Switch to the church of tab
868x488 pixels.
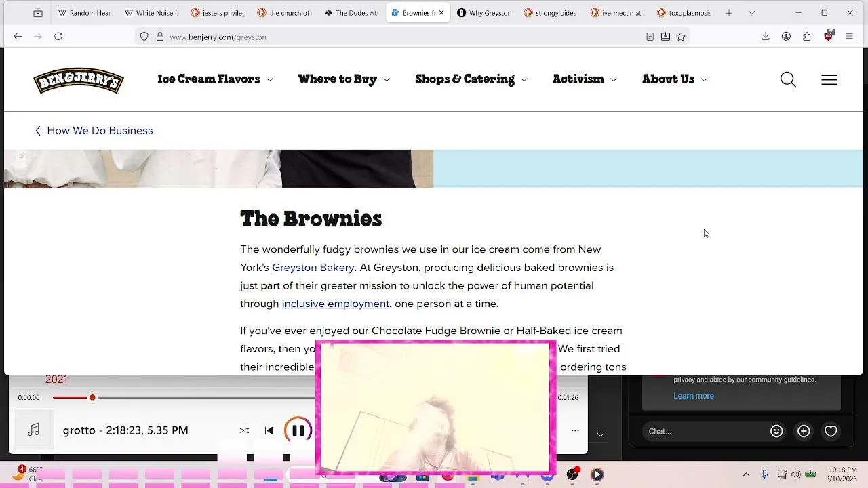point(284,13)
